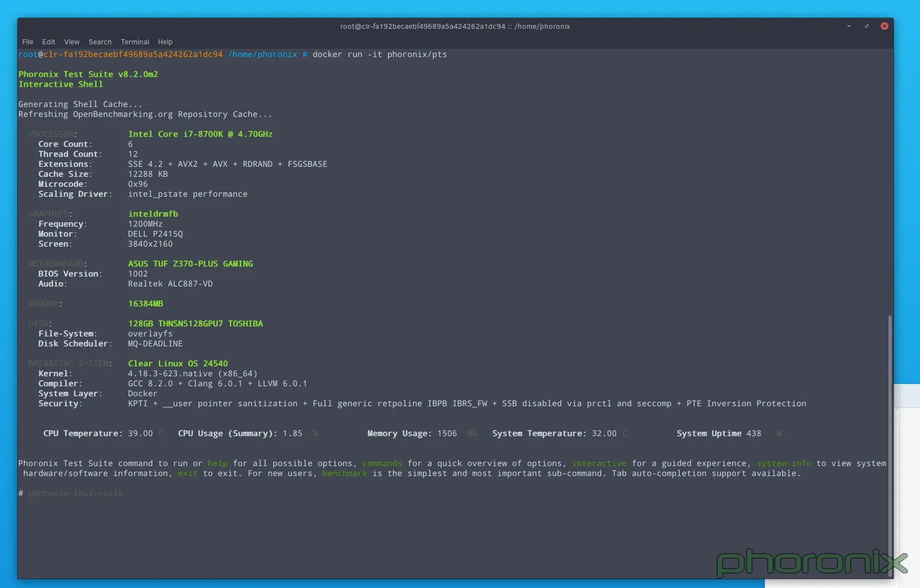
Task: Click 'System Uptime 438' readout
Action: click(x=719, y=433)
